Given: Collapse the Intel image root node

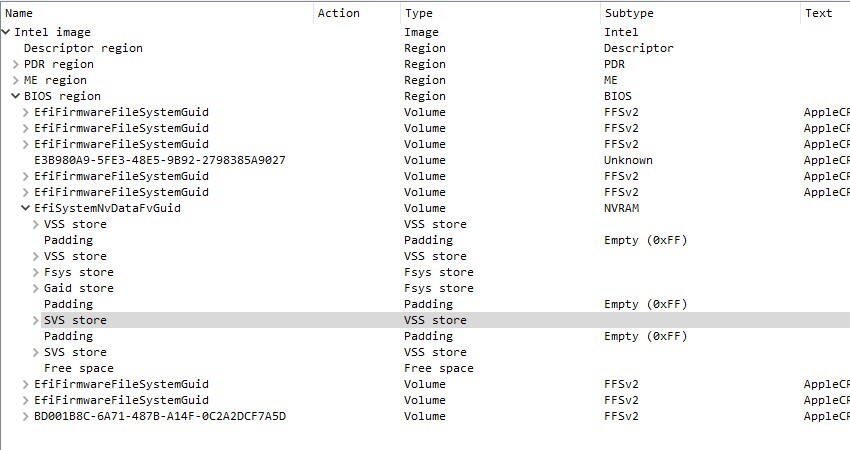Looking at the screenshot, I should [6, 32].
